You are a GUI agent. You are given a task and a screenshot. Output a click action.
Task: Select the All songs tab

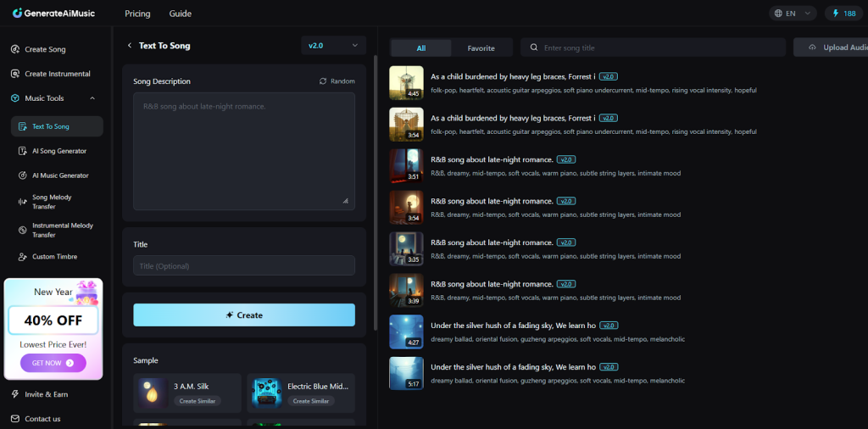tap(421, 48)
